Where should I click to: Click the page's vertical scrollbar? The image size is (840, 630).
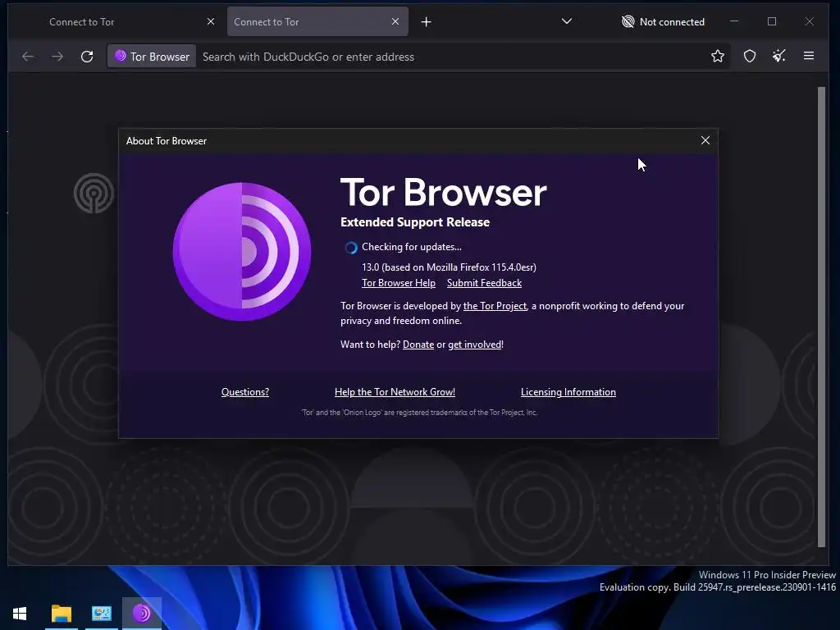821,317
